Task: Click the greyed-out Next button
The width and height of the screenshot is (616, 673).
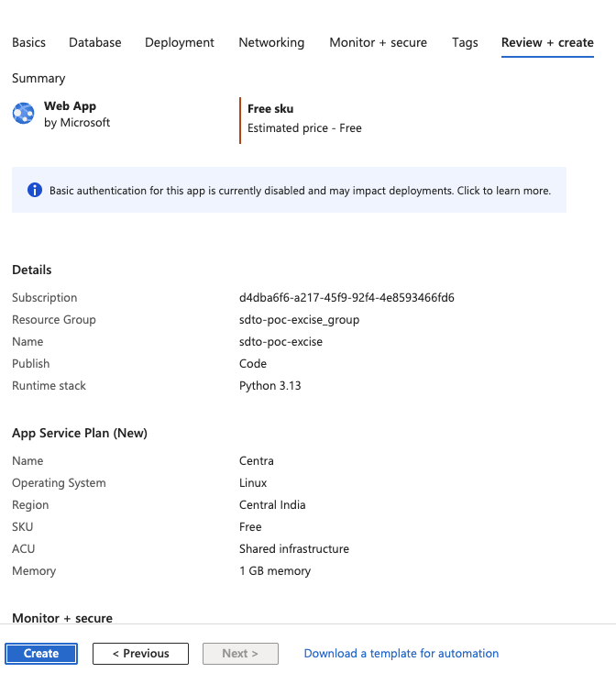Action: (x=240, y=653)
